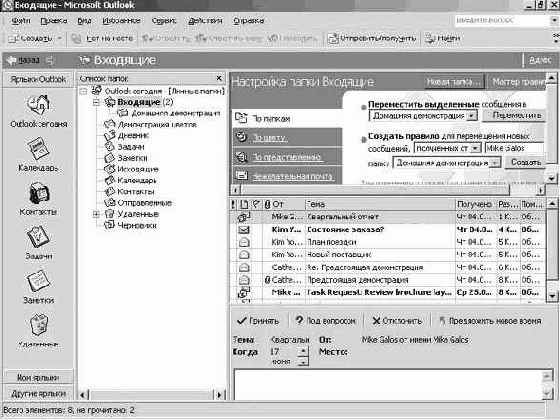Select the Заметки folder in tree
Viewport: 560px width, 420px height.
[126, 158]
